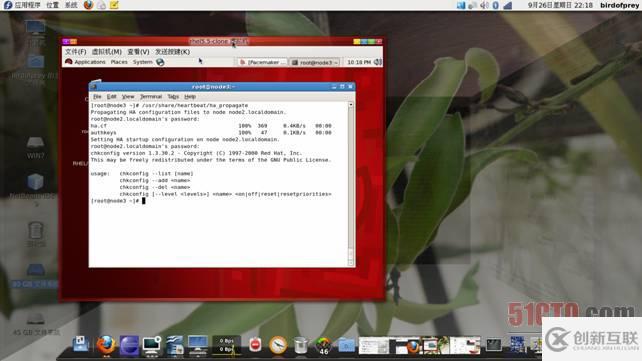Click the terminal window menu icon
642x361 pixels.
[x=94, y=86]
